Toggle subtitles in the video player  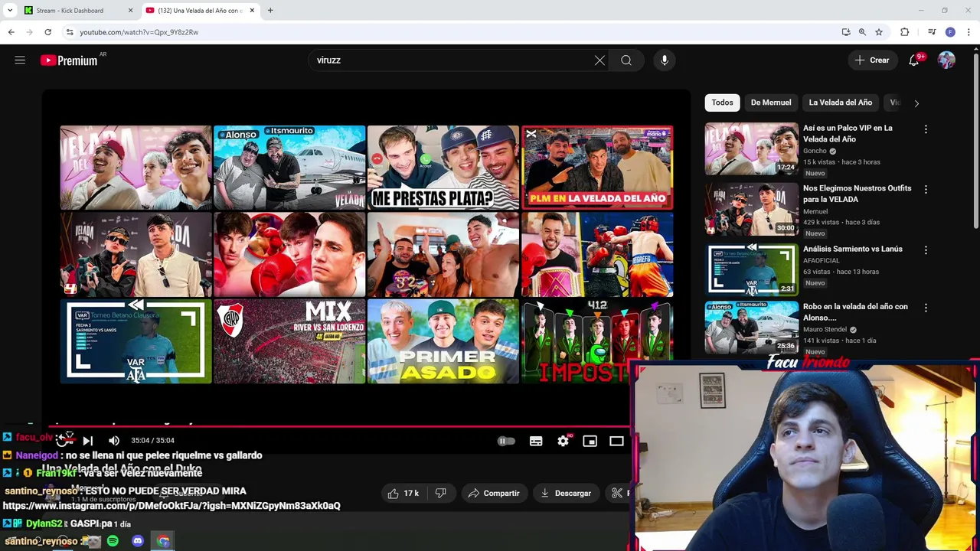coord(536,441)
